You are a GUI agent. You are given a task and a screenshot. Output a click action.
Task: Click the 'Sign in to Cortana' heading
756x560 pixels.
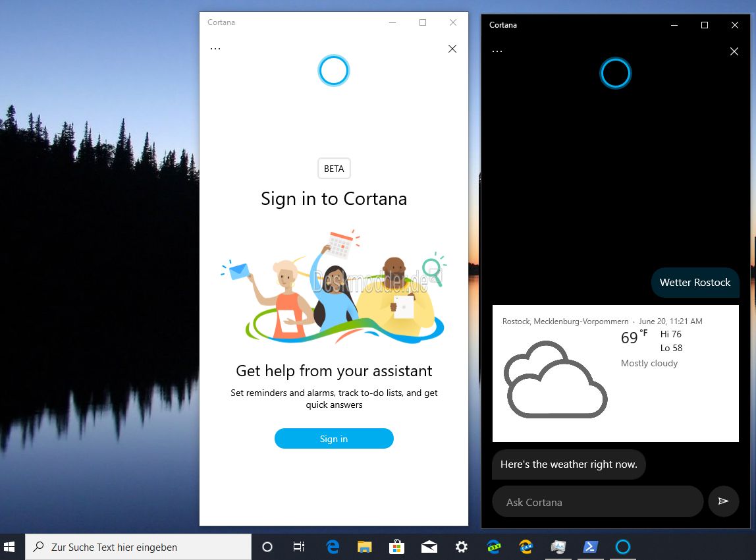tap(334, 199)
